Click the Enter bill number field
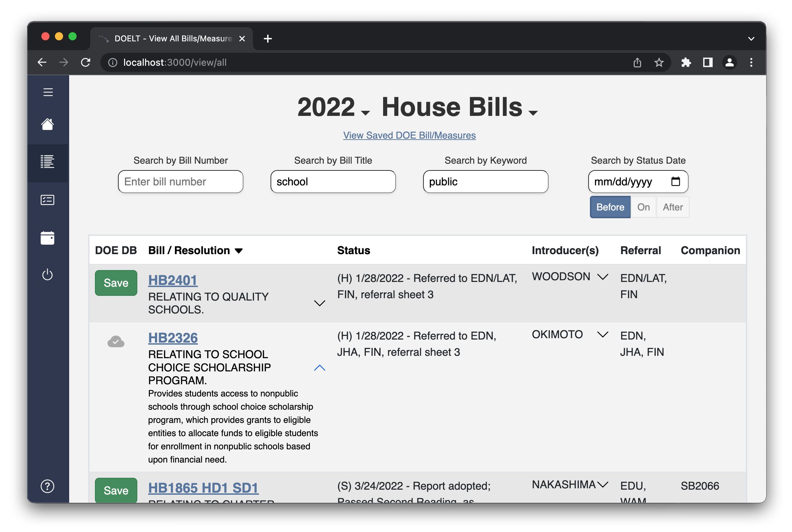Viewport: 792px width, 532px height. (x=181, y=182)
